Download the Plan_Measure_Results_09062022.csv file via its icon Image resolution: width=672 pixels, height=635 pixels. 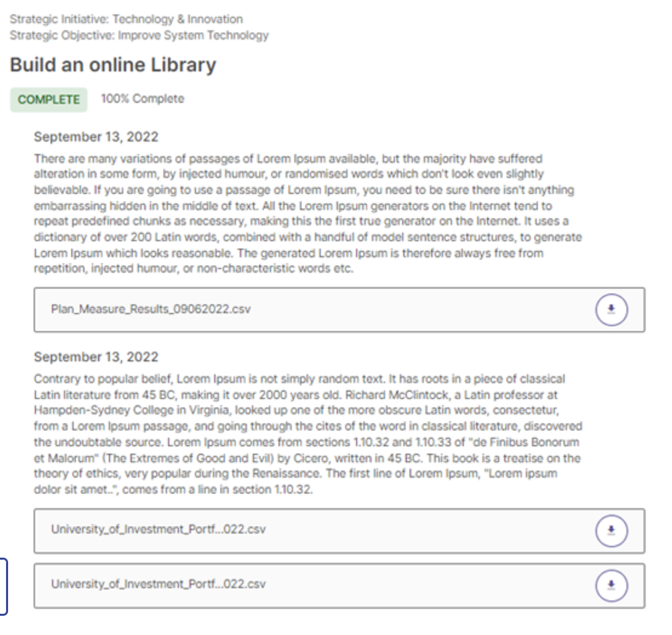tap(611, 309)
